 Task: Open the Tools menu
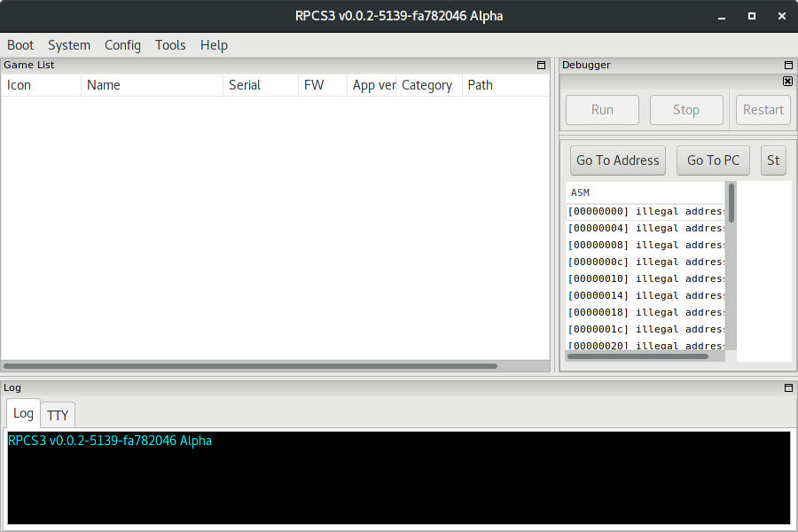(170, 45)
